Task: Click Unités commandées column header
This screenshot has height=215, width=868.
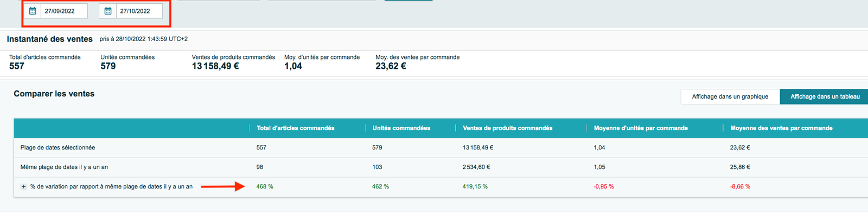Action: pos(401,128)
